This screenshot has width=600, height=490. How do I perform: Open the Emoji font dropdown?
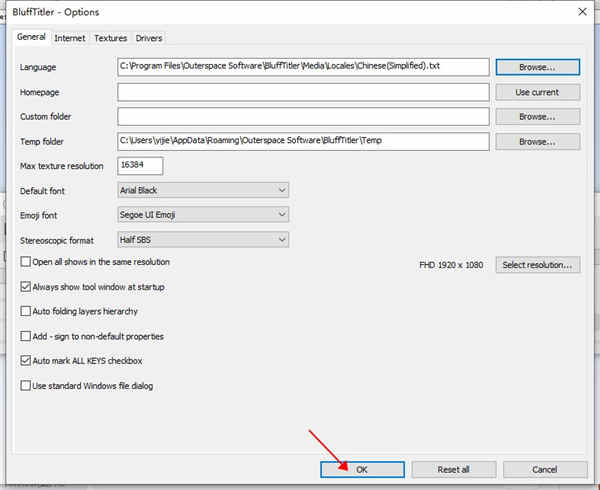click(x=203, y=215)
